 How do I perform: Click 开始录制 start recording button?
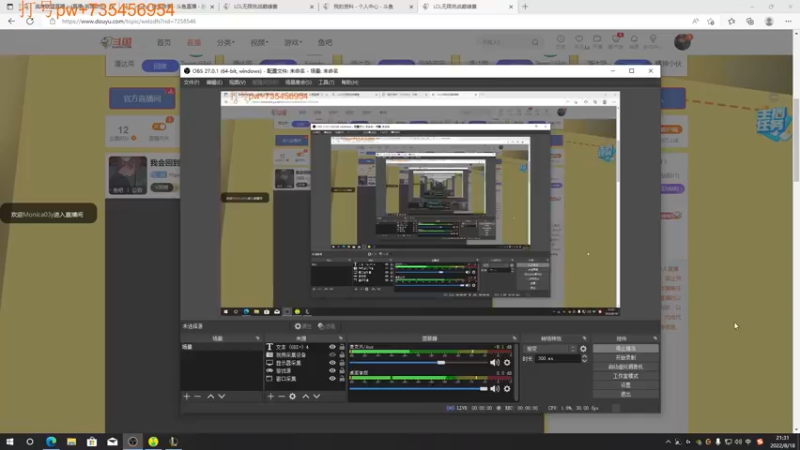coord(626,358)
